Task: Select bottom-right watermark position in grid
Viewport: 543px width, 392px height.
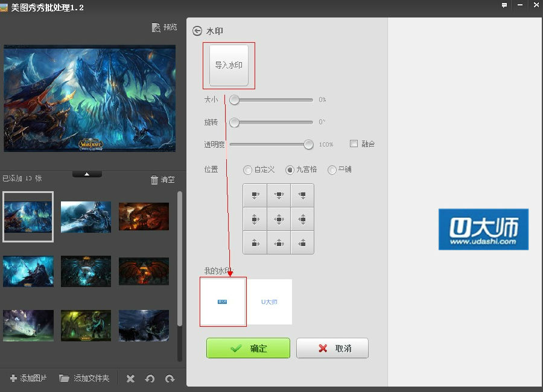Action: [302, 243]
